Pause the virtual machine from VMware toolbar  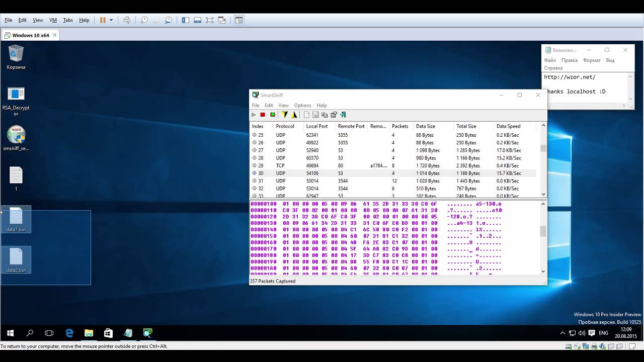point(103,20)
